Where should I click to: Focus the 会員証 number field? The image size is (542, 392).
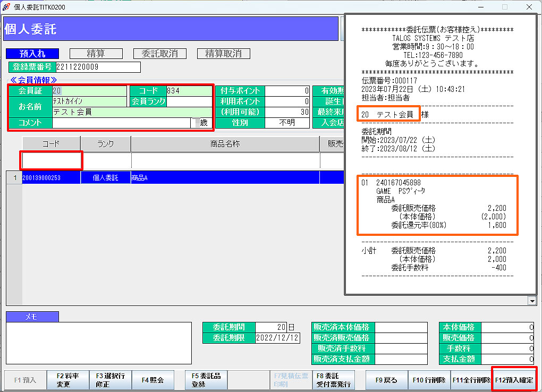pos(89,91)
